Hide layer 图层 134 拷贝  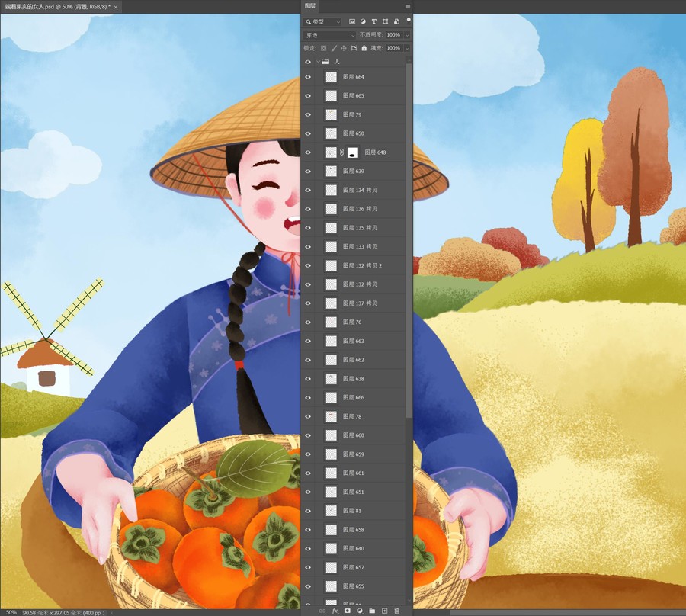point(308,191)
